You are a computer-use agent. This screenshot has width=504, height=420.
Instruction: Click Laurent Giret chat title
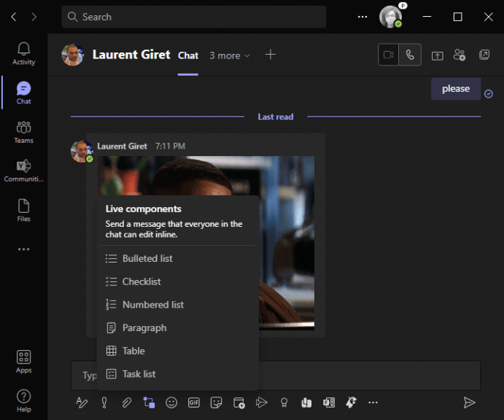[131, 55]
